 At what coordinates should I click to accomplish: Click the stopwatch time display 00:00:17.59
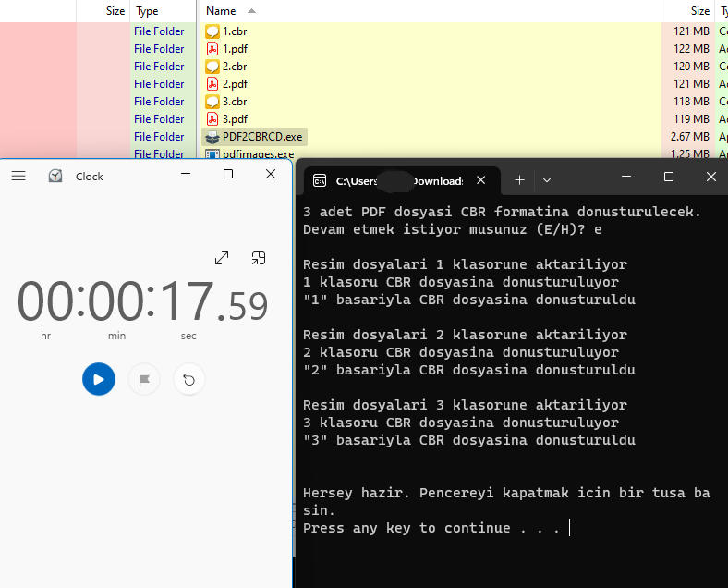coord(142,302)
